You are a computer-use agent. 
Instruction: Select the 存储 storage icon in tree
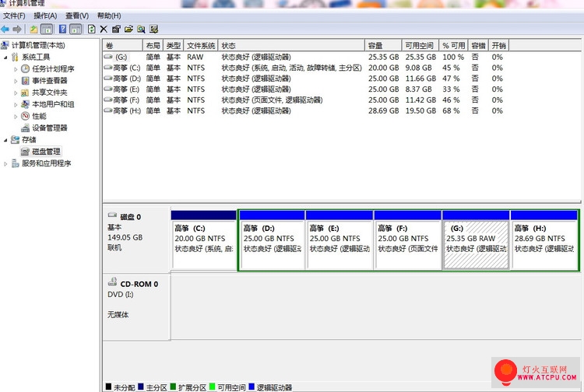click(16, 140)
